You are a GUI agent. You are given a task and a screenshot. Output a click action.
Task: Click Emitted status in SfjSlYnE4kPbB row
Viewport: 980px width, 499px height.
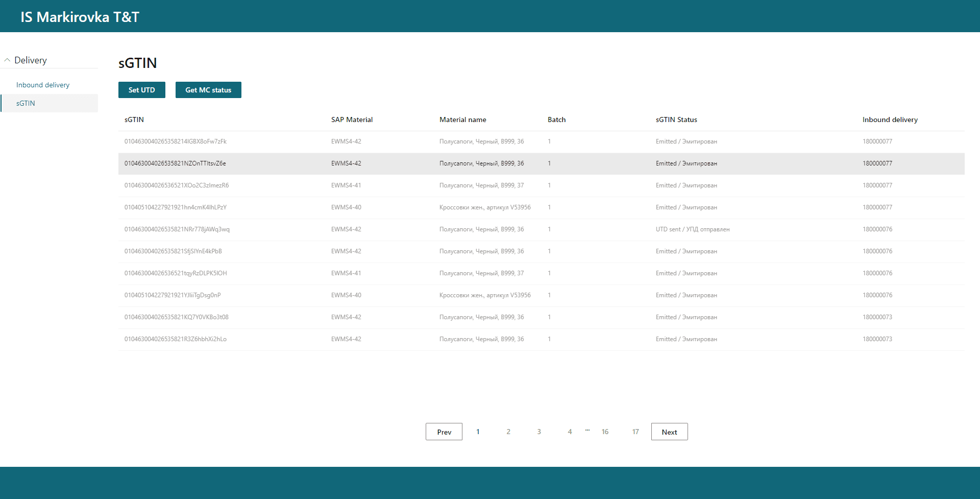pos(687,251)
